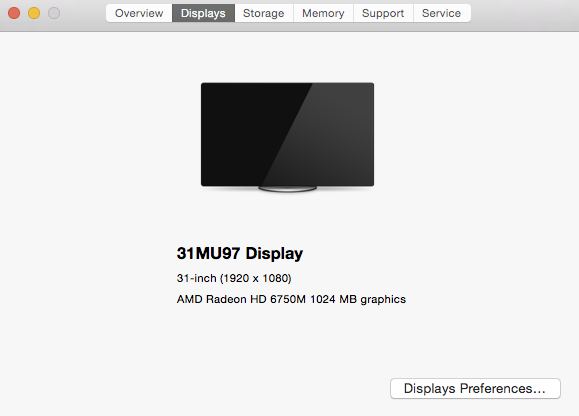Viewport: 579px width, 416px height.
Task: Click the 1024 MB graphics memory text
Action: coord(358,299)
